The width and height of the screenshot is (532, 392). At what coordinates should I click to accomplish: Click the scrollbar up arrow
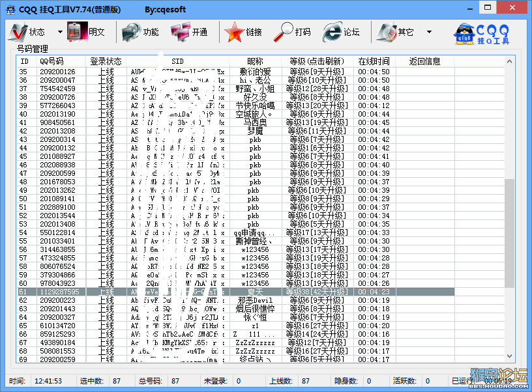[x=509, y=61]
